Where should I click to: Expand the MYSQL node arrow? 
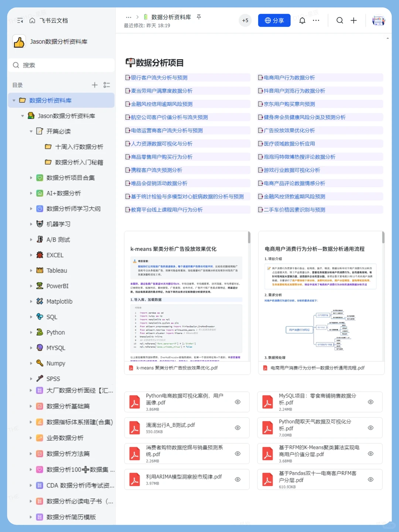coord(31,348)
